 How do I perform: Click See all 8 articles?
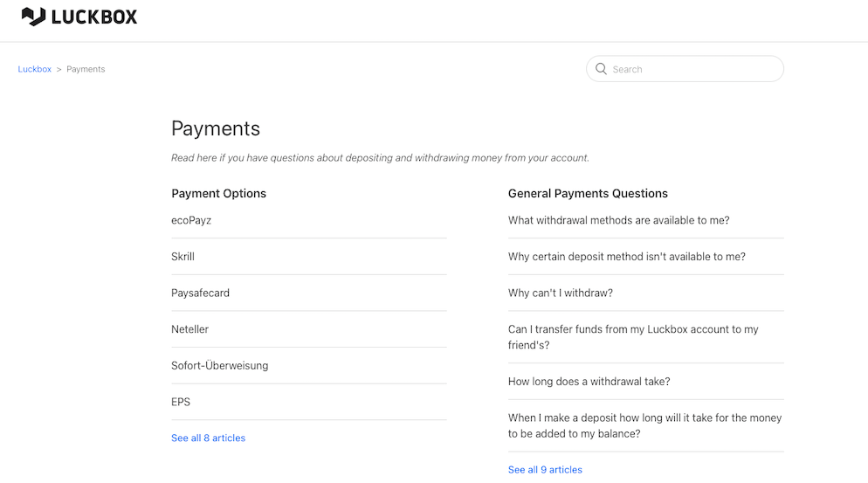tap(208, 438)
